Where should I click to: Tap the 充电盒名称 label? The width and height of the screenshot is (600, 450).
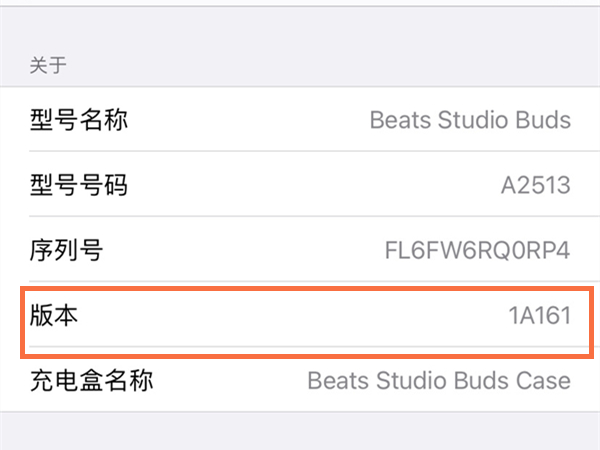click(92, 380)
